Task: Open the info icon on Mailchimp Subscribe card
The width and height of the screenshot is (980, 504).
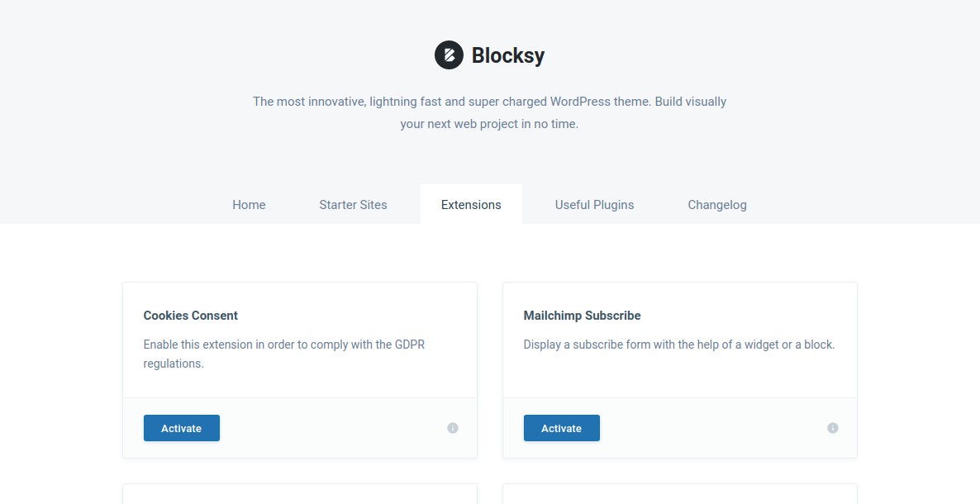Action: 832,428
